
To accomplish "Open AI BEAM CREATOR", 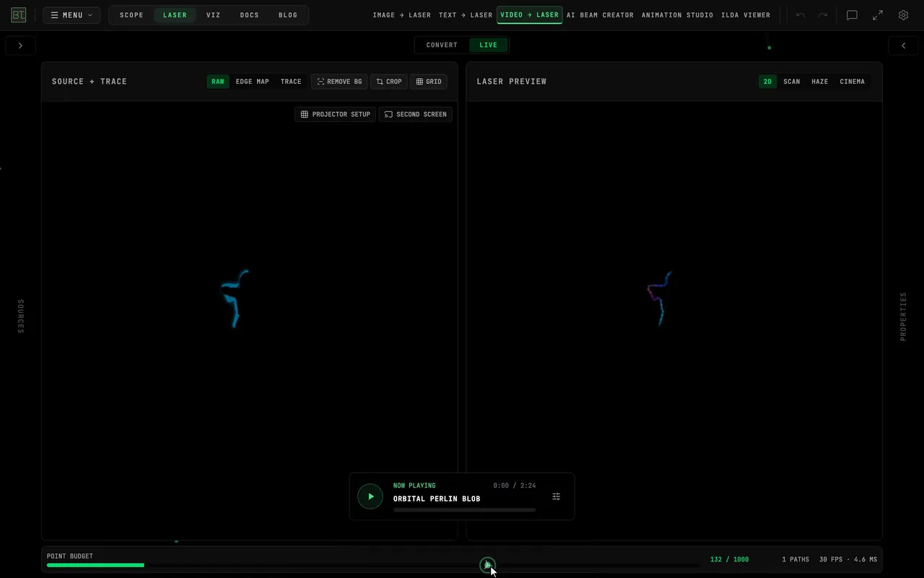I will click(x=600, y=15).
